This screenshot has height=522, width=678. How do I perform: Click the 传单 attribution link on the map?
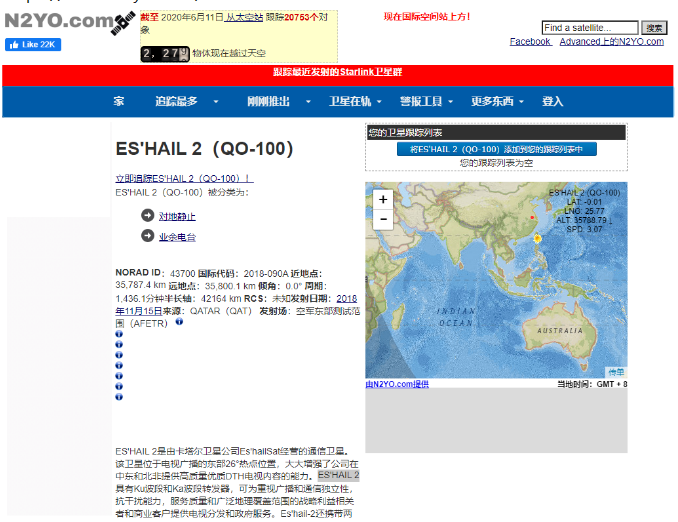click(x=616, y=372)
